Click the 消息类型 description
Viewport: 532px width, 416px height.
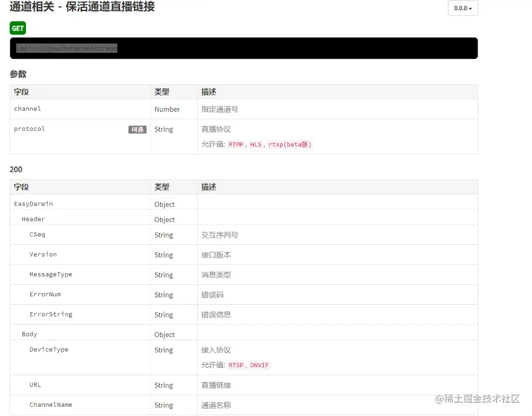pyautogui.click(x=216, y=275)
